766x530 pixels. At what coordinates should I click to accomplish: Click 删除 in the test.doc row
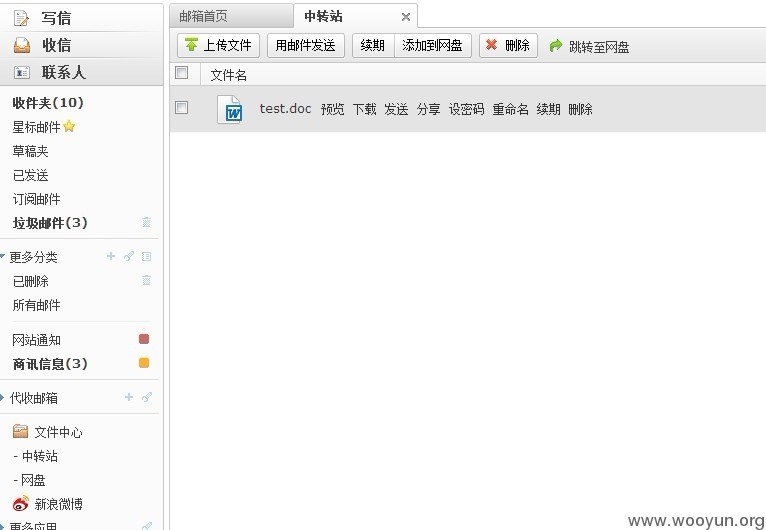coord(580,109)
